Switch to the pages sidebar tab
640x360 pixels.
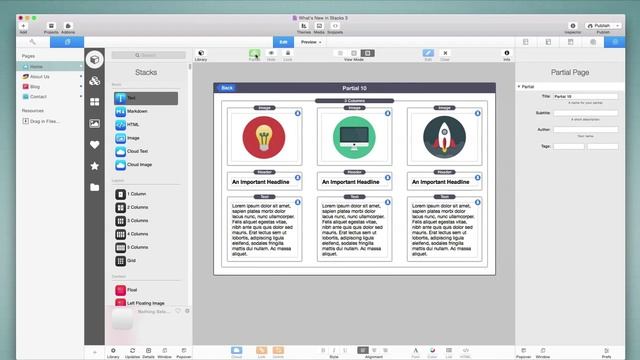67,42
